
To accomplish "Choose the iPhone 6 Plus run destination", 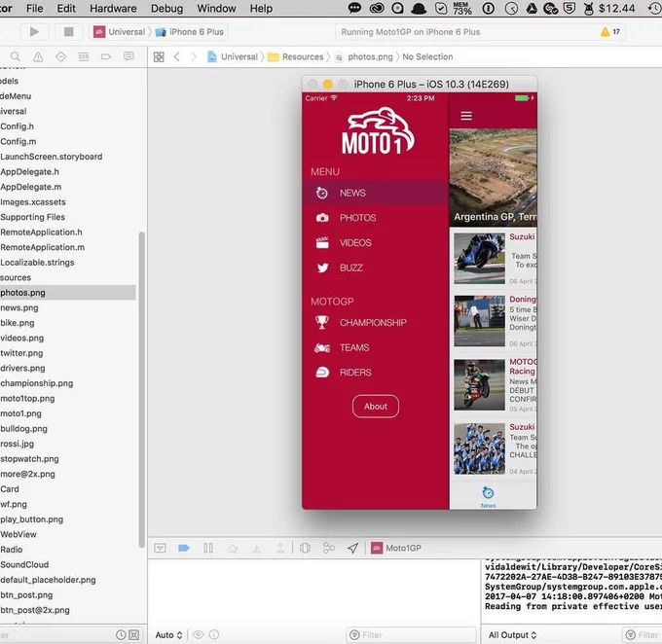I will point(190,32).
